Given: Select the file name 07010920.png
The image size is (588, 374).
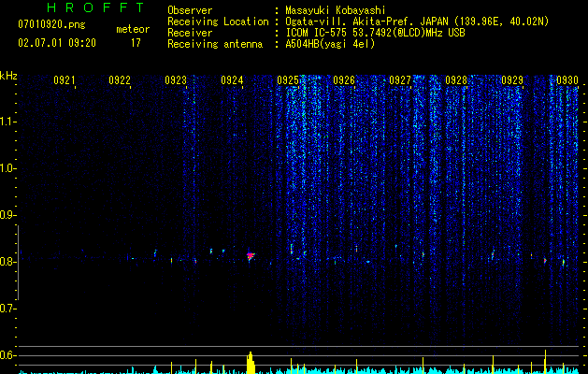Looking at the screenshot, I should [x=51, y=24].
